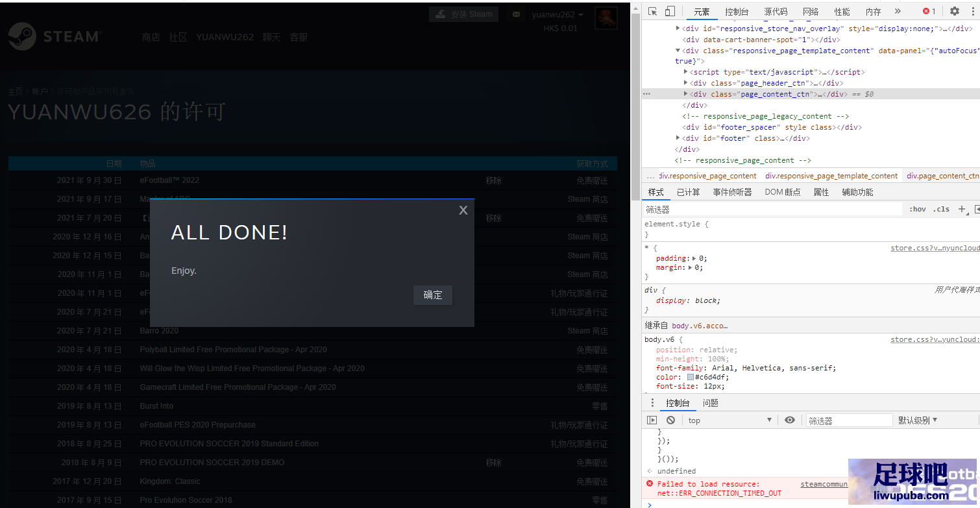
Task: Open the envelope notifications icon
Action: click(x=516, y=14)
